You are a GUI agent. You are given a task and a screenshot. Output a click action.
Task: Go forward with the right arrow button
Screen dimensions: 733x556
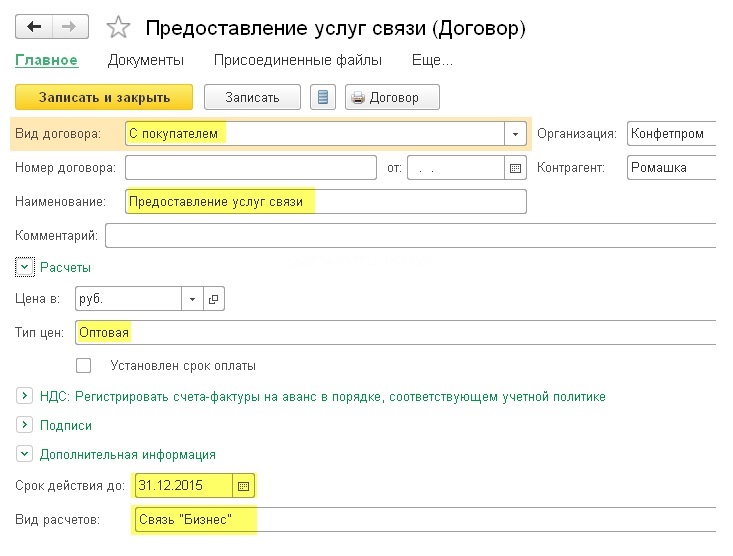tap(70, 27)
